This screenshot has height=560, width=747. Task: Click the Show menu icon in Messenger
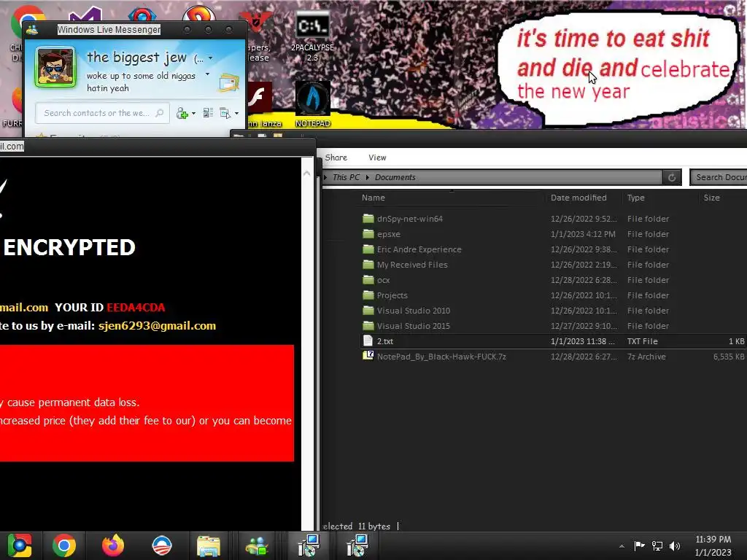tap(225, 113)
